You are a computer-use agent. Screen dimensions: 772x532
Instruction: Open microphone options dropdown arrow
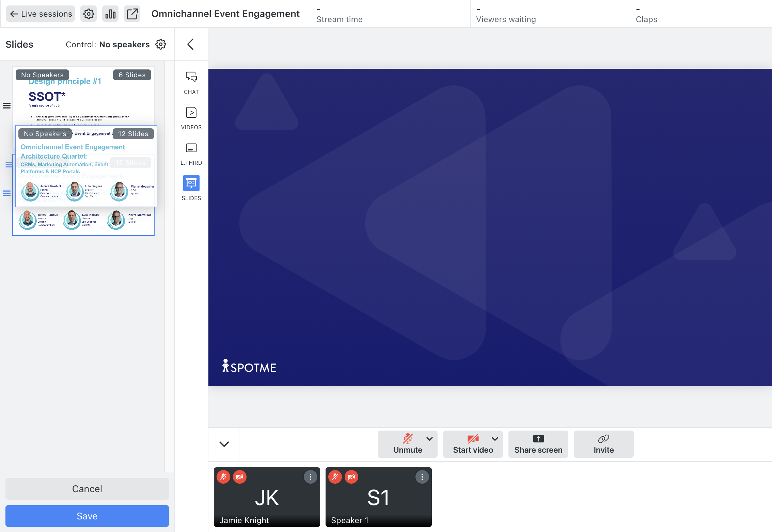(430, 439)
